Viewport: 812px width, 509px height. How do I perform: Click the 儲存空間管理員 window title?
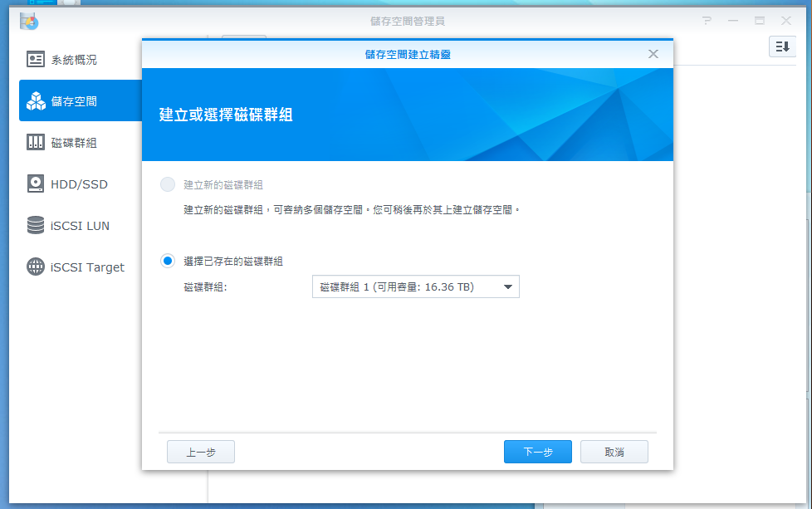click(x=408, y=22)
